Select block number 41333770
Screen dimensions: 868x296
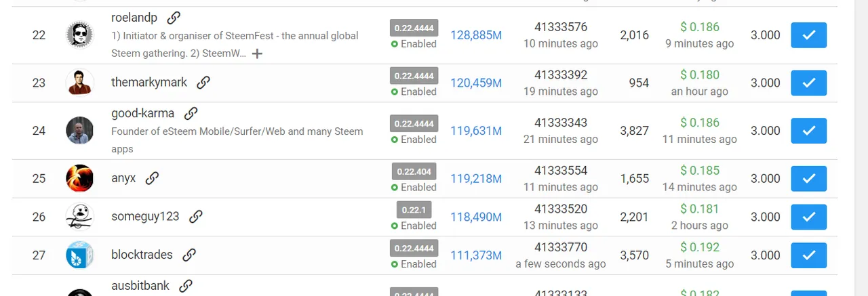(x=561, y=247)
